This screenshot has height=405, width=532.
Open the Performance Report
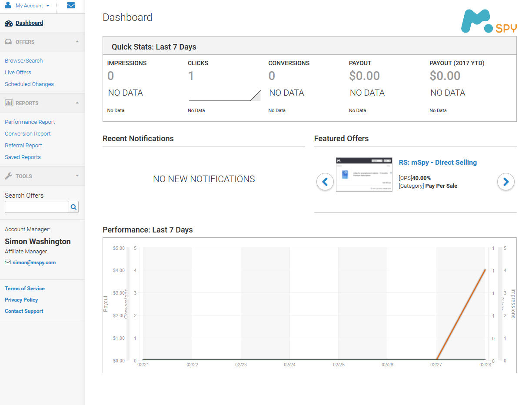pos(30,122)
